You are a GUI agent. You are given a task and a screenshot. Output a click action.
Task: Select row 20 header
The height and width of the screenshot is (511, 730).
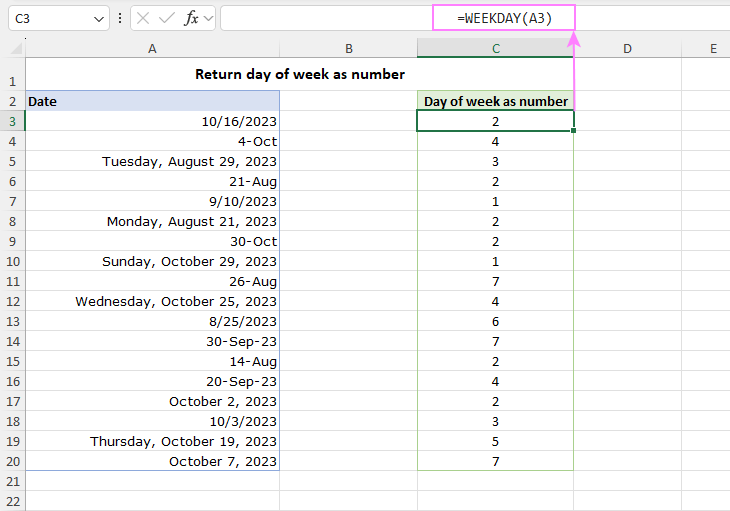pyautogui.click(x=13, y=462)
